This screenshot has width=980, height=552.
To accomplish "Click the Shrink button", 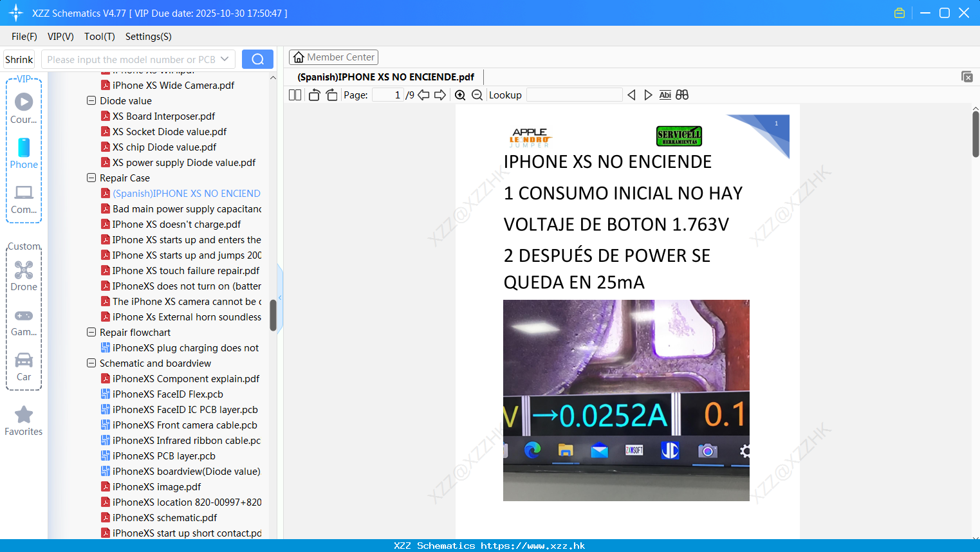I will [x=19, y=59].
